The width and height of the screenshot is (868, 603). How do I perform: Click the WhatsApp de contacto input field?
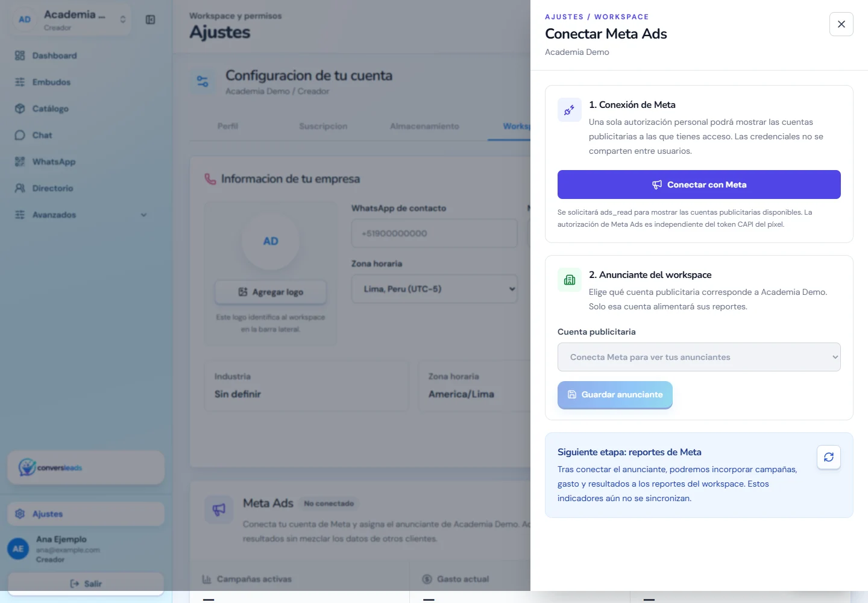point(434,233)
